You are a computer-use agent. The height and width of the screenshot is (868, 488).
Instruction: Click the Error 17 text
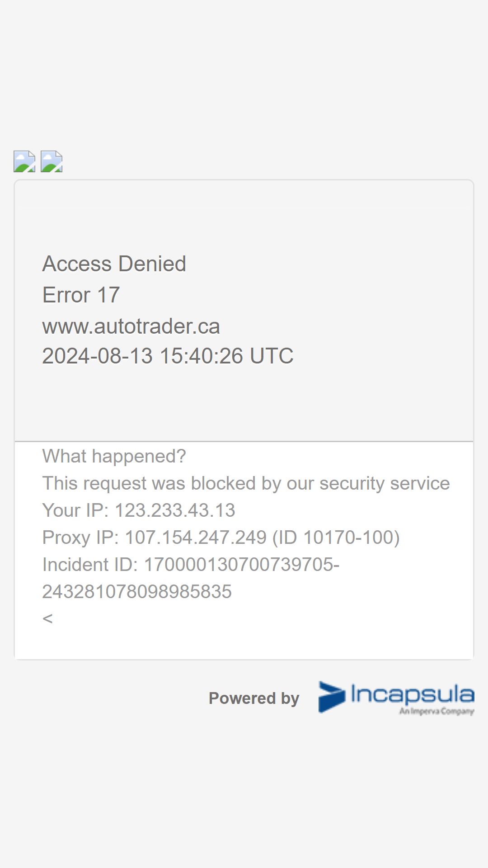coord(81,295)
